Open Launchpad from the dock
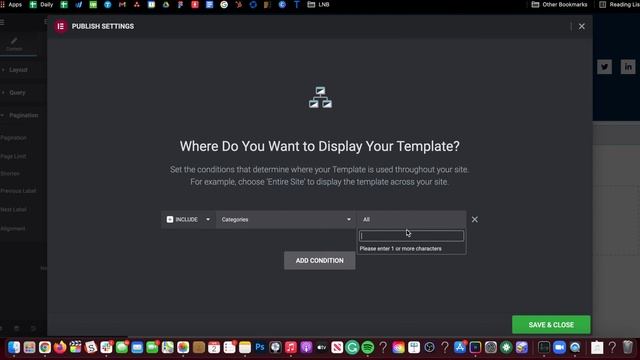The width and height of the screenshot is (640, 360). point(29,347)
